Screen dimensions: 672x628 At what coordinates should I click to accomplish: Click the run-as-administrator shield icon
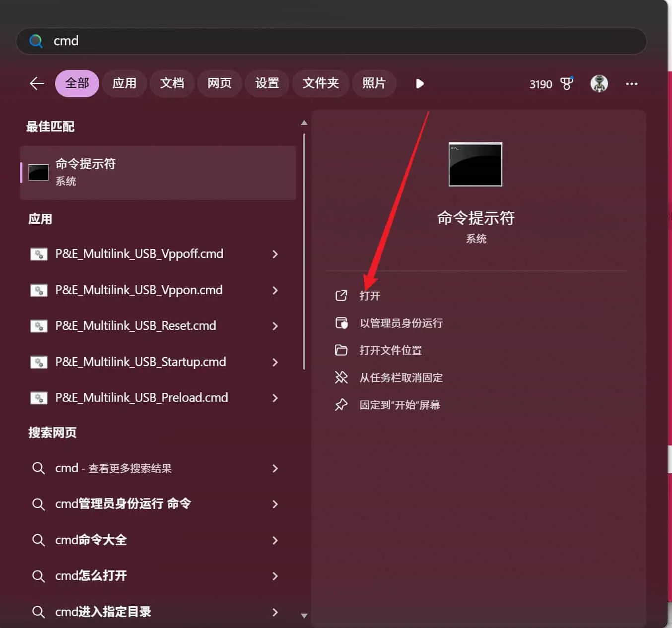click(341, 323)
